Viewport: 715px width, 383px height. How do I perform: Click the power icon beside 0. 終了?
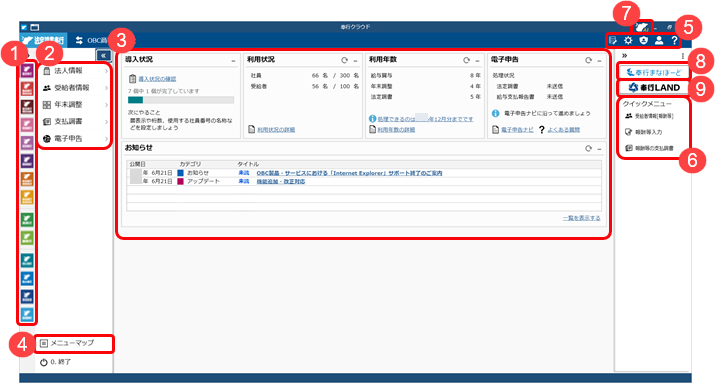(x=44, y=362)
